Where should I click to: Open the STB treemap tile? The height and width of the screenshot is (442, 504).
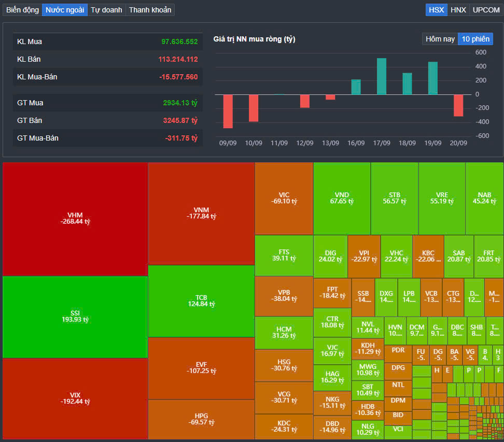coord(395,199)
